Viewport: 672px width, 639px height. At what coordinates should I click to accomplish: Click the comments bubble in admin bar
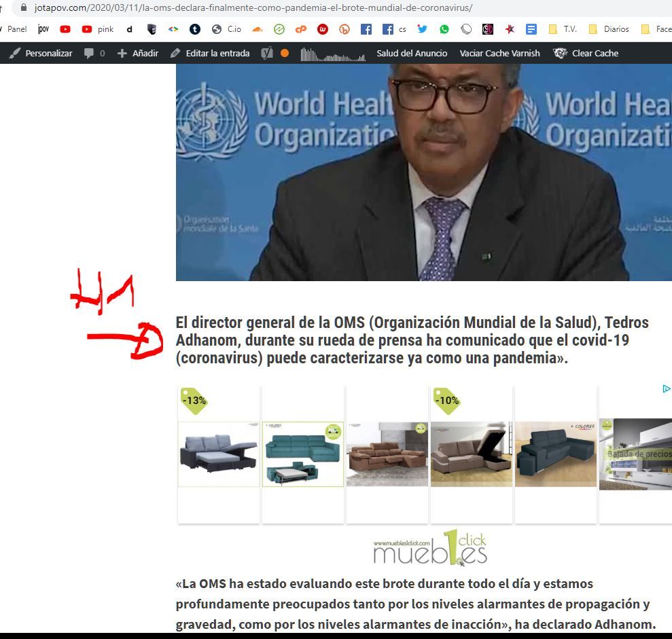click(94, 53)
